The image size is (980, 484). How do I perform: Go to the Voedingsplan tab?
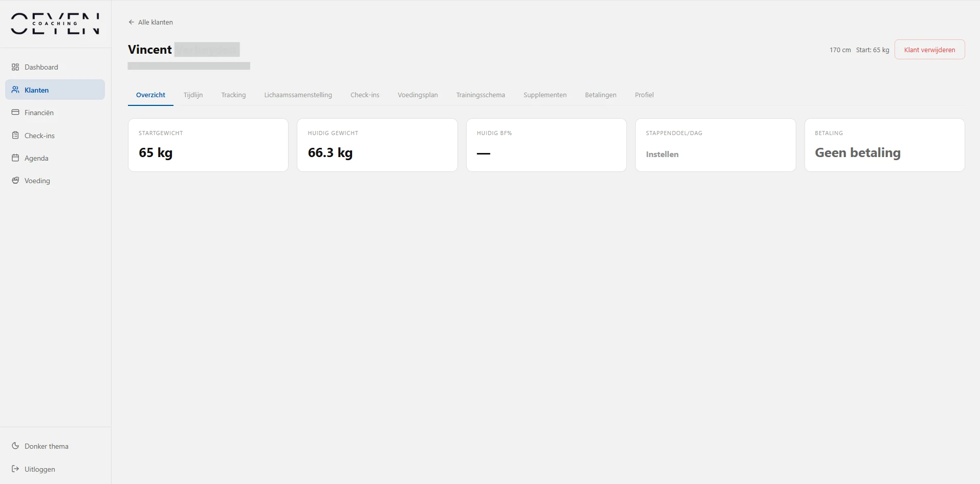[418, 95]
